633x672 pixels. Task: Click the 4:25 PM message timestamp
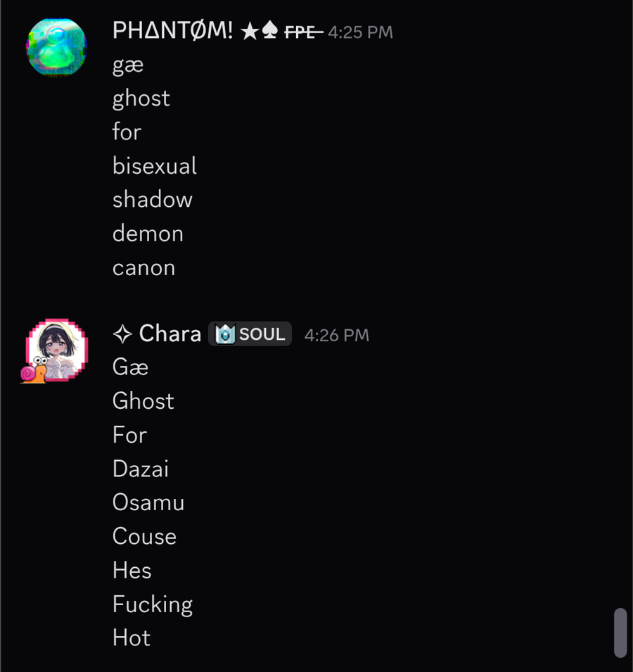pos(360,32)
